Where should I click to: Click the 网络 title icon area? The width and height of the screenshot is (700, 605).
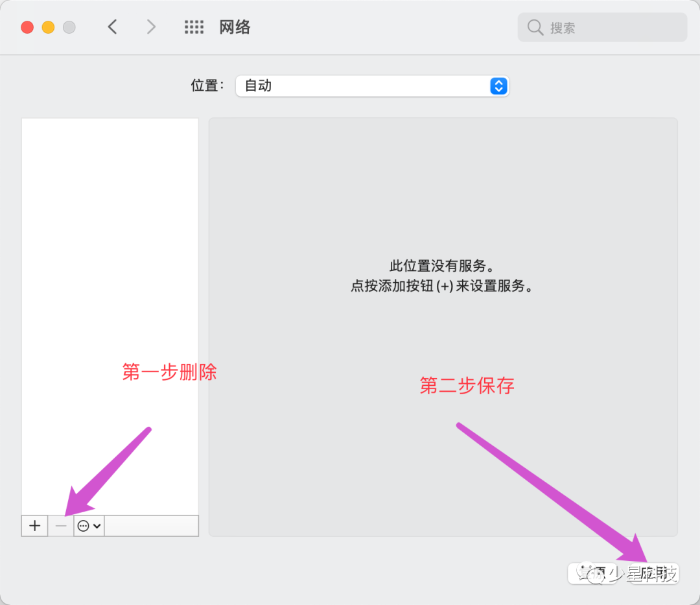pyautogui.click(x=235, y=27)
